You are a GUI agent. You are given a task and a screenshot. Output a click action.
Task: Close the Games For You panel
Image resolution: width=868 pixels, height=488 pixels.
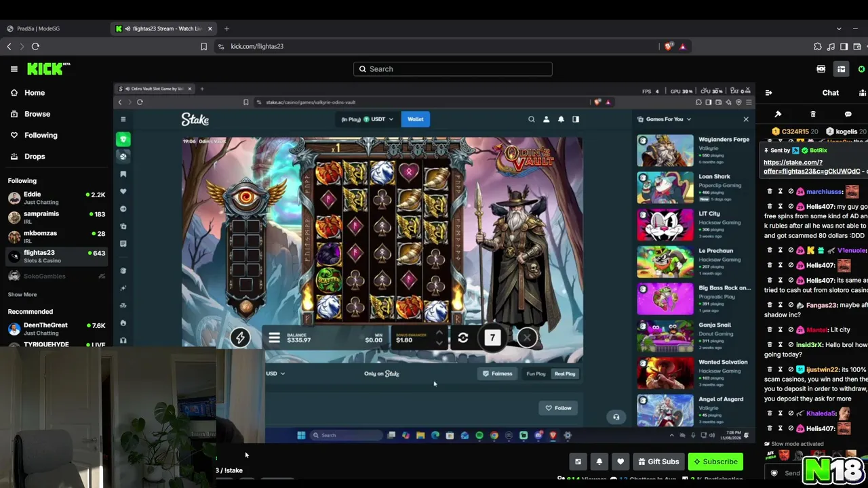pos(746,119)
